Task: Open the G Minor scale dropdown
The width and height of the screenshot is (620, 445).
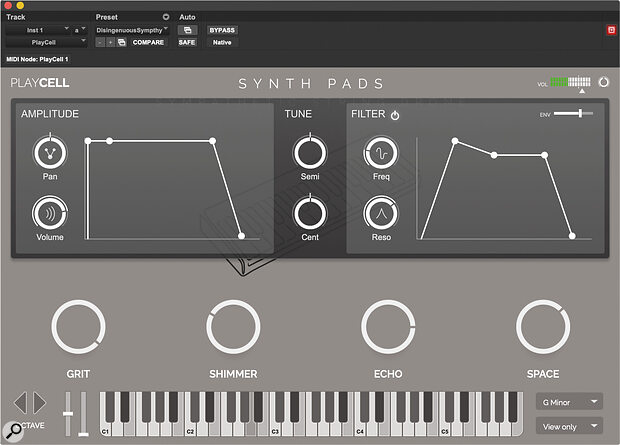Action: 569,402
